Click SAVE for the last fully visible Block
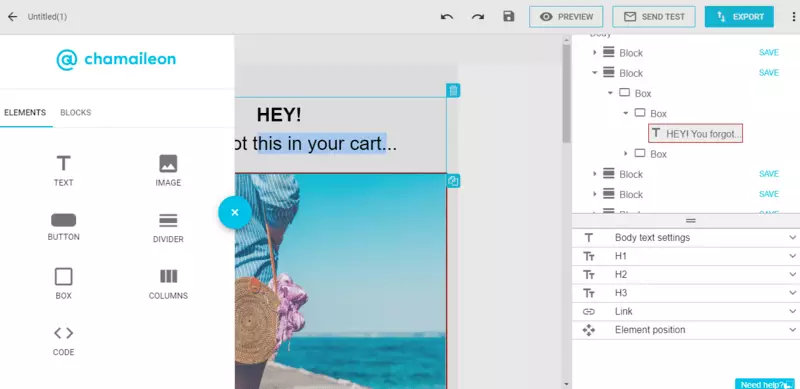The height and width of the screenshot is (389, 800). (769, 194)
